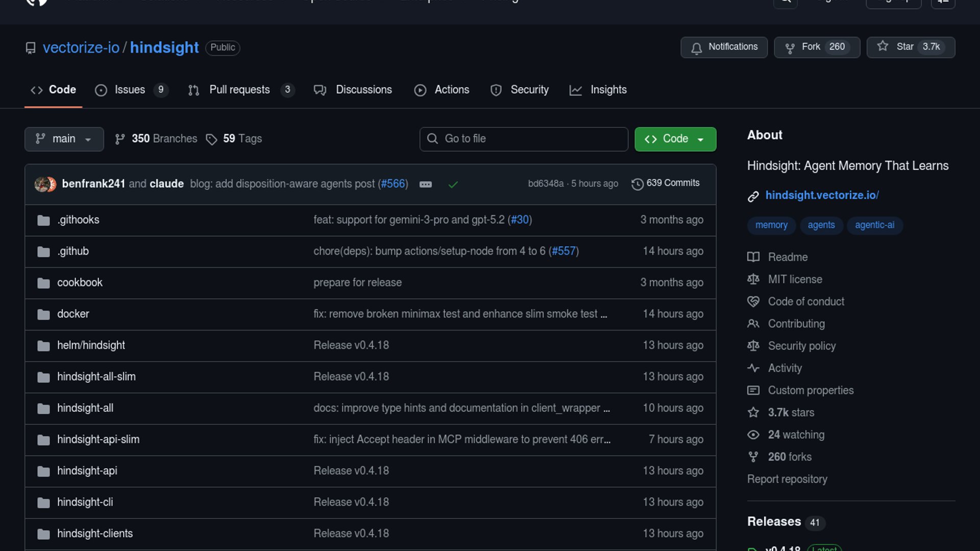
Task: Click the docker folder icon
Action: (43, 314)
